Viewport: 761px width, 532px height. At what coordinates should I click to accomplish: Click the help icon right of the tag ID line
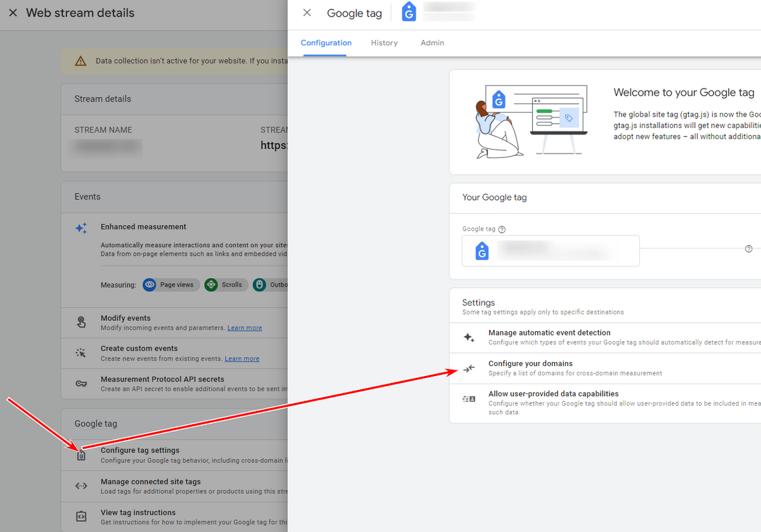(x=749, y=249)
